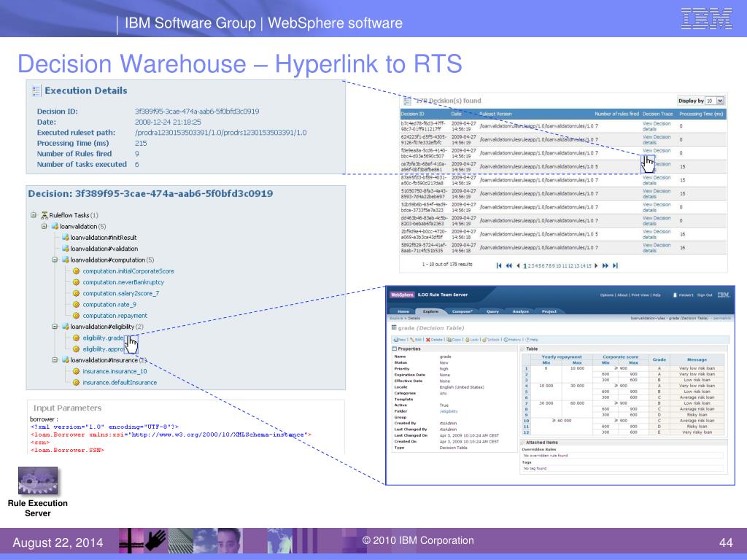Switch to the Home tab
The image size is (747, 560).
[403, 311]
